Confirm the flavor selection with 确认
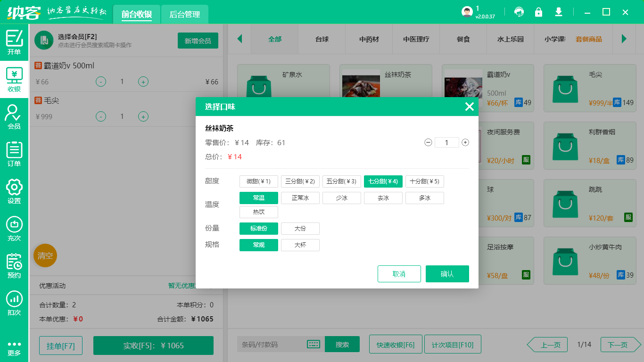This screenshot has width=644, height=362. tap(447, 273)
